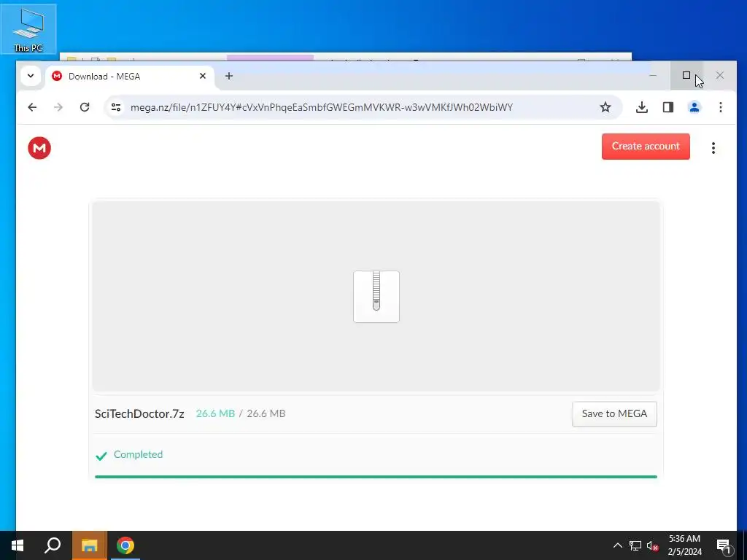747x560 pixels.
Task: Click the muted volume tray icon
Action: pyautogui.click(x=653, y=545)
